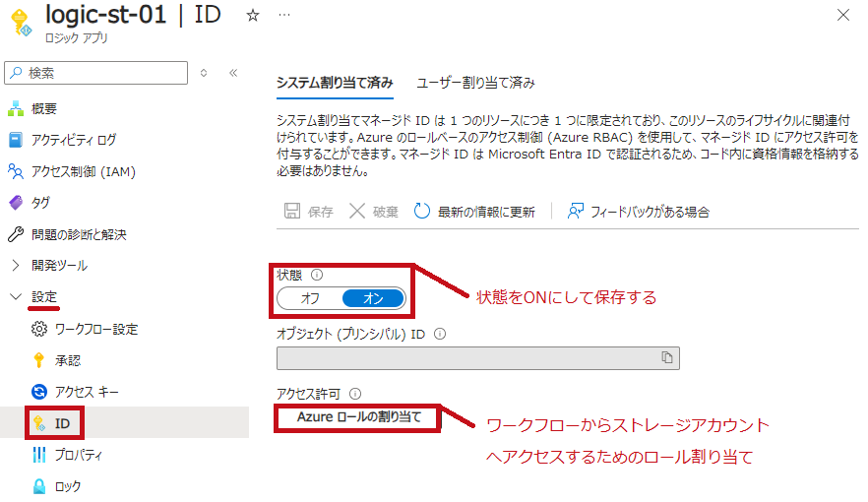
Task: Open タグ page
Action: 40,203
